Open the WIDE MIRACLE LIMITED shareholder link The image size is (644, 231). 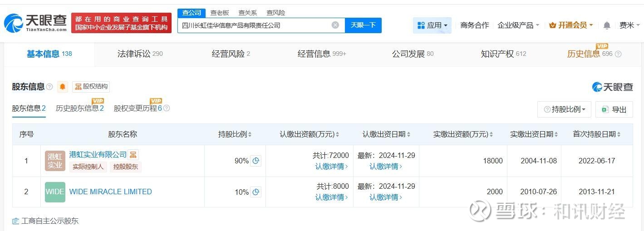(x=110, y=192)
